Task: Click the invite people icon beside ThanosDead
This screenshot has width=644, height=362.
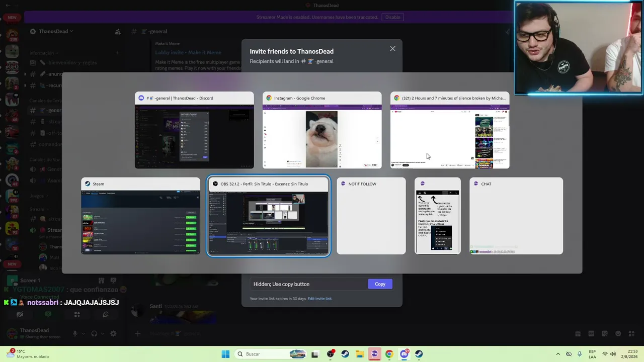Action: (118, 32)
